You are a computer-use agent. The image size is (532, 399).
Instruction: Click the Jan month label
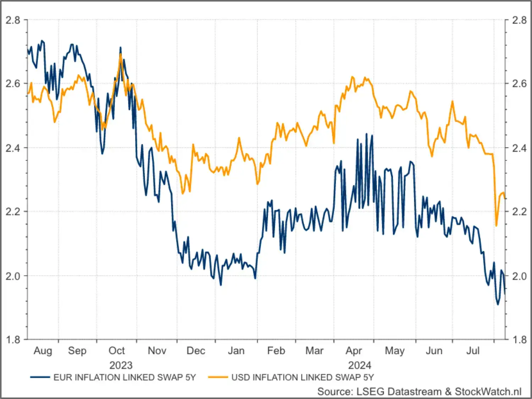[236, 350]
